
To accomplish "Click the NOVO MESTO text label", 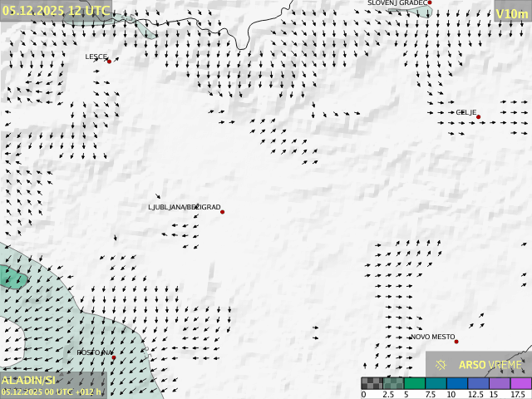I will point(432,337).
